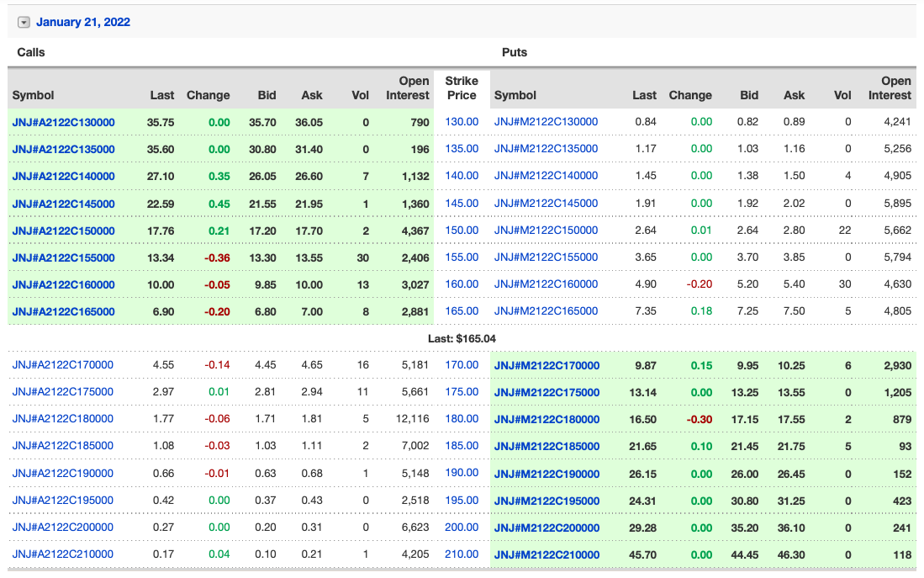Open call option JNJ#A2122C150000
Viewport: 924px width, 578px height.
pyautogui.click(x=62, y=231)
